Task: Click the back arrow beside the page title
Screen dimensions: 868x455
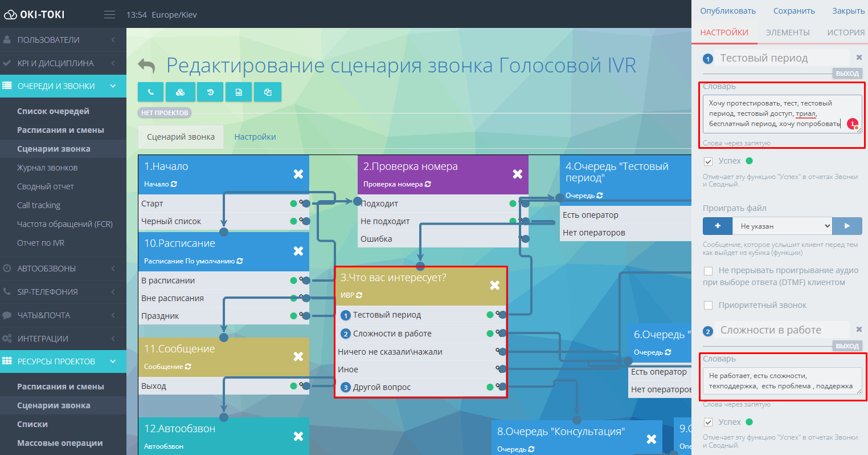Action: pos(147,66)
